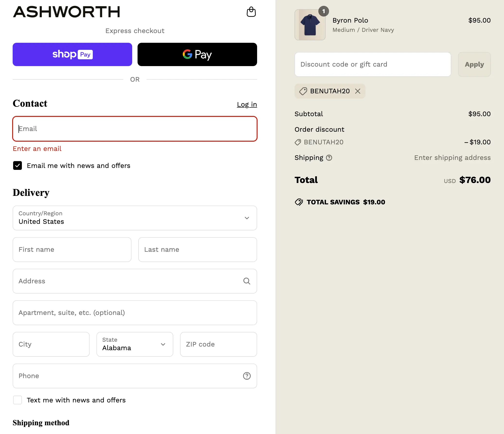This screenshot has width=504, height=434.
Task: Focus the Email input field
Action: pyautogui.click(x=135, y=129)
